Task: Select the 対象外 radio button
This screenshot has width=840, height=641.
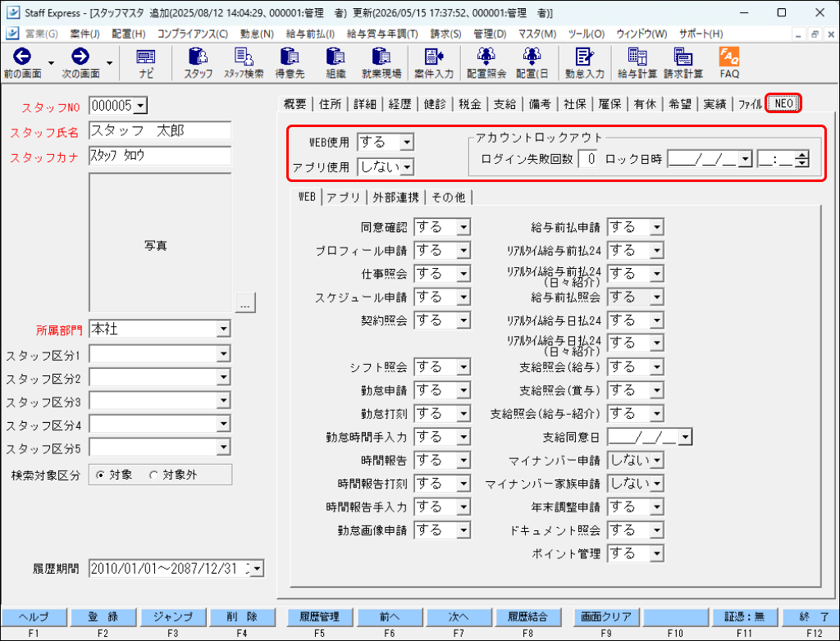Action: coord(153,475)
